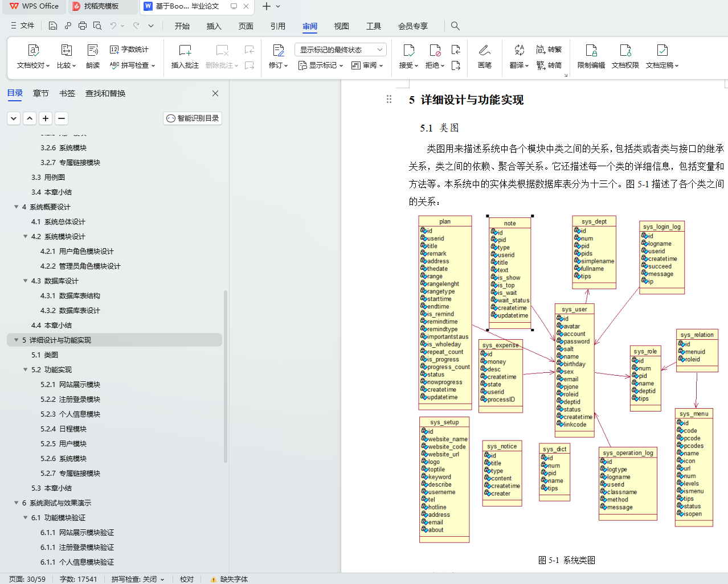Click the collapse minus button in outline
The image size is (728, 584).
point(62,118)
